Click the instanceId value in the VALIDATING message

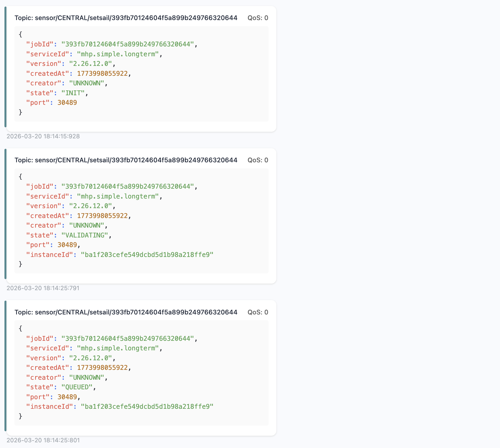(147, 255)
